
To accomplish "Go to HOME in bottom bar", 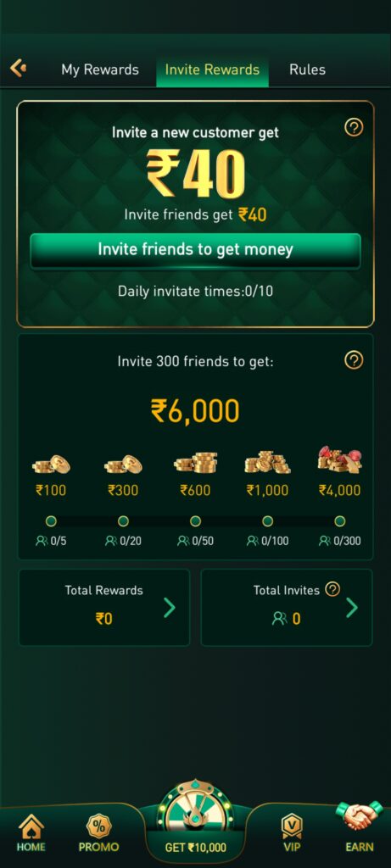I will [x=31, y=833].
